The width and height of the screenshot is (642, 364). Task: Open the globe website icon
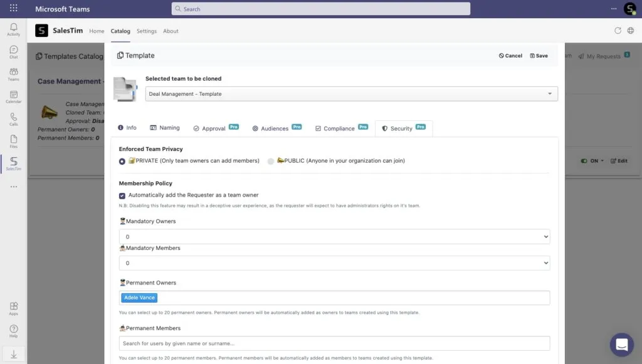tap(631, 31)
